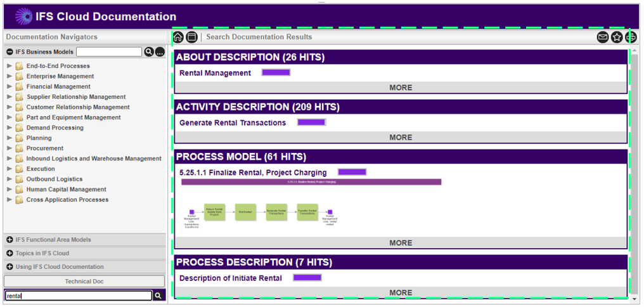Click the Documentation Navigators heading
The width and height of the screenshot is (644, 307).
(x=52, y=37)
